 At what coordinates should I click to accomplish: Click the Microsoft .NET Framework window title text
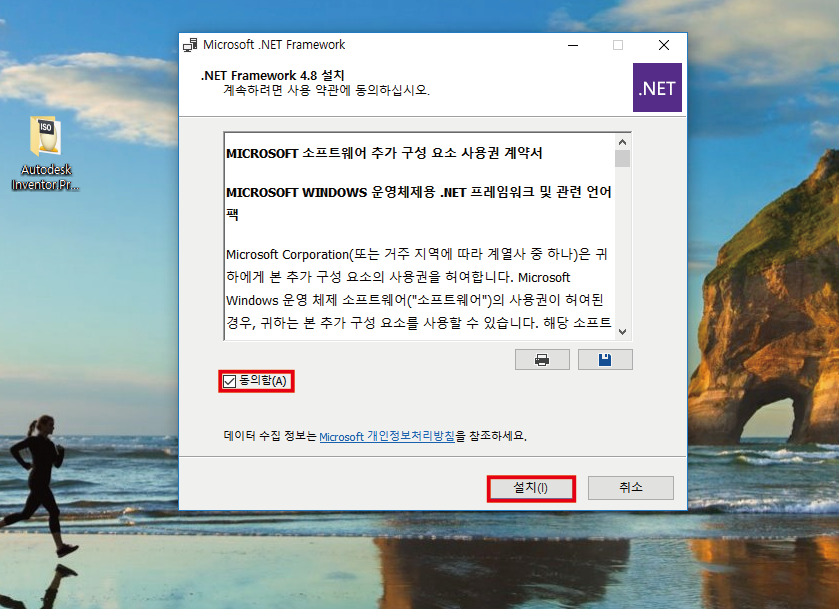click(274, 45)
